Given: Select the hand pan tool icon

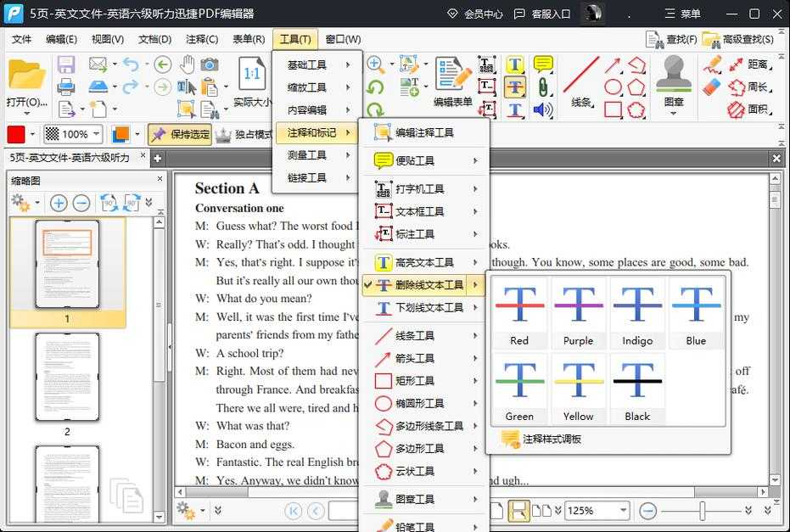Looking at the screenshot, I should point(187,64).
